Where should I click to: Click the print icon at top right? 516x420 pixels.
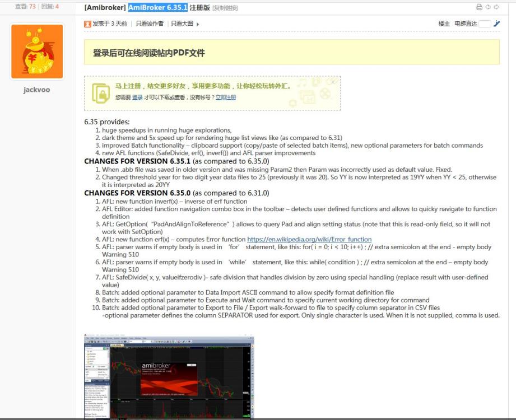(479, 7)
